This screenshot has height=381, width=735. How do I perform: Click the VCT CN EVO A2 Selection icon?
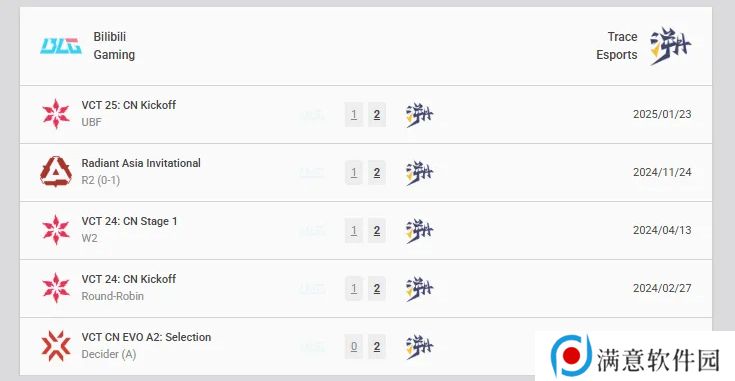(x=56, y=346)
